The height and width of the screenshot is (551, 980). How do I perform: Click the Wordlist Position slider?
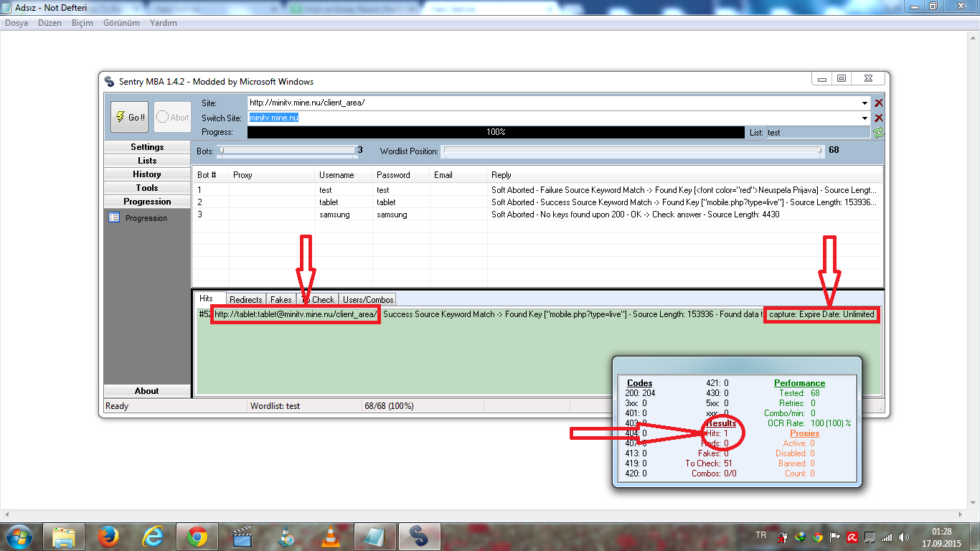coord(631,151)
